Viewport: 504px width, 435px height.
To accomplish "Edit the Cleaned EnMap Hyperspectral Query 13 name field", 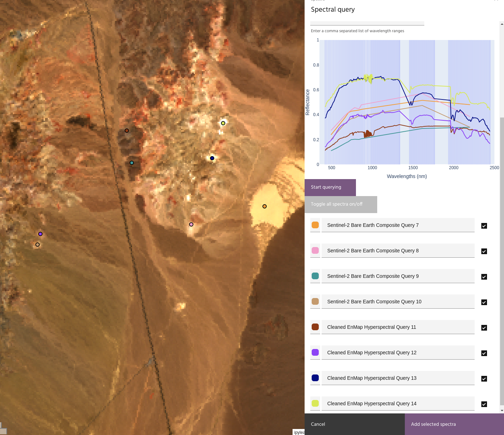I will (x=398, y=378).
